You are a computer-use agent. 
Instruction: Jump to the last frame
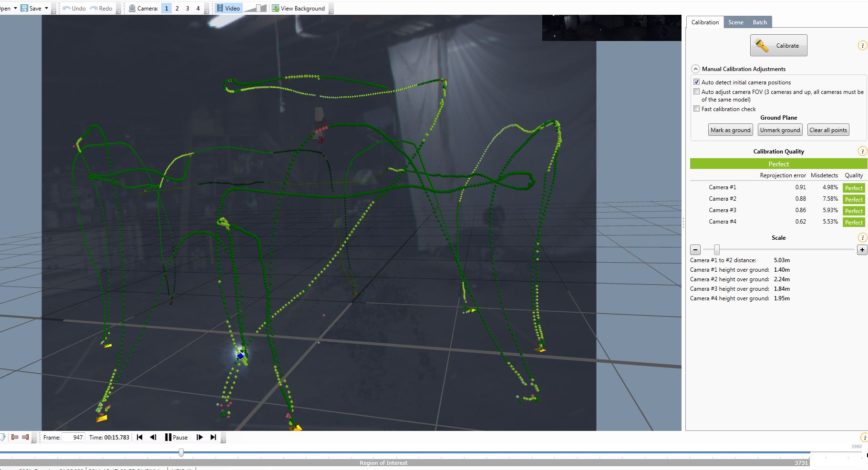point(213,437)
